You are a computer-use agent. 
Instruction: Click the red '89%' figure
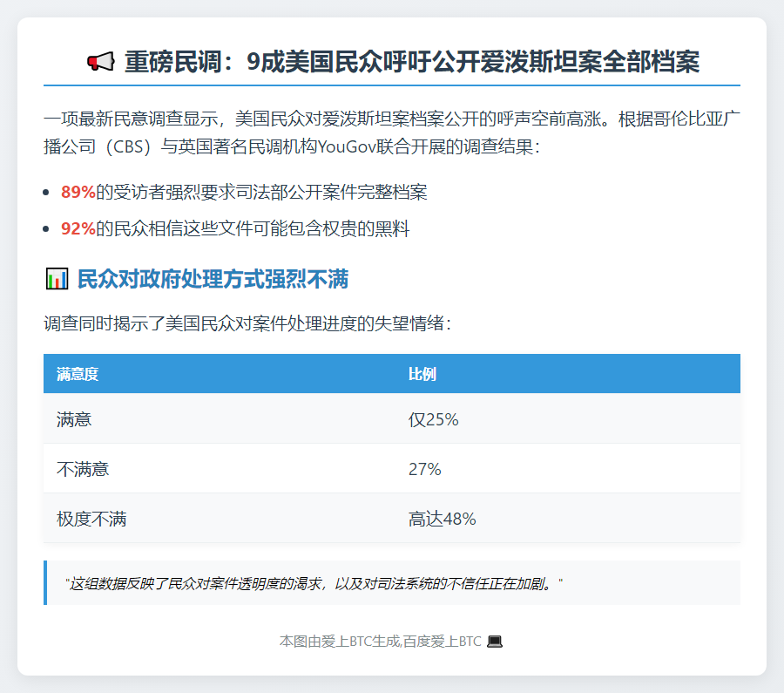pos(78,192)
